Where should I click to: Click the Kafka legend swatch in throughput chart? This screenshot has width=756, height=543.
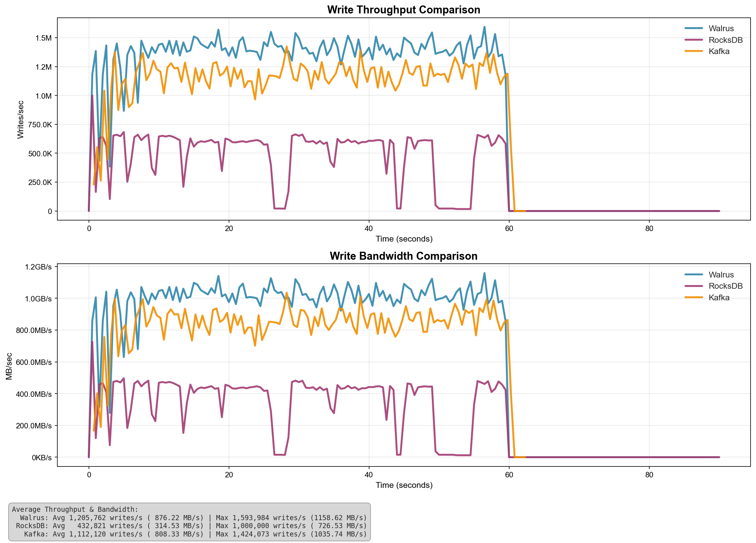click(x=694, y=51)
